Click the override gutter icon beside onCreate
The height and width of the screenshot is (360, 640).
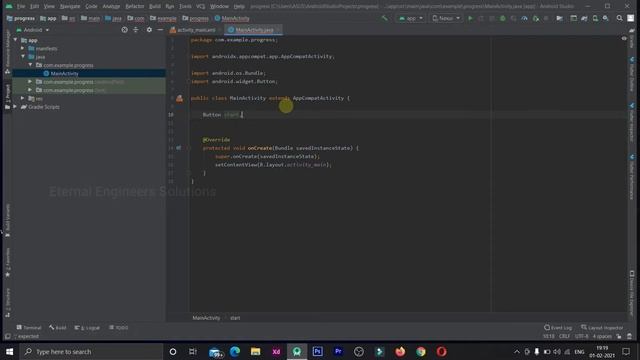(179, 148)
